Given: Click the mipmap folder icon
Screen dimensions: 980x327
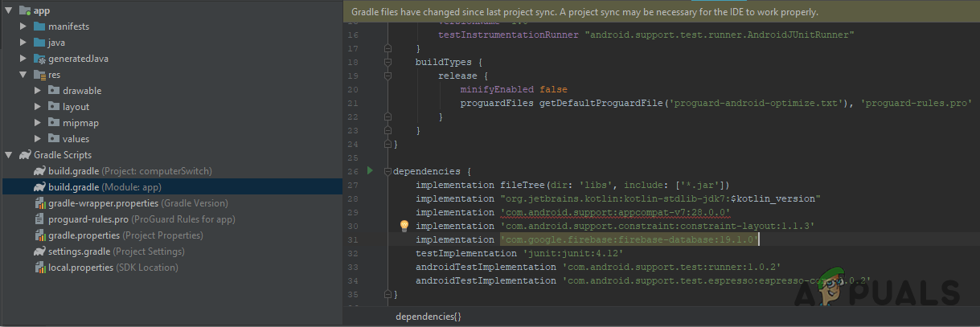Looking at the screenshot, I should (54, 123).
